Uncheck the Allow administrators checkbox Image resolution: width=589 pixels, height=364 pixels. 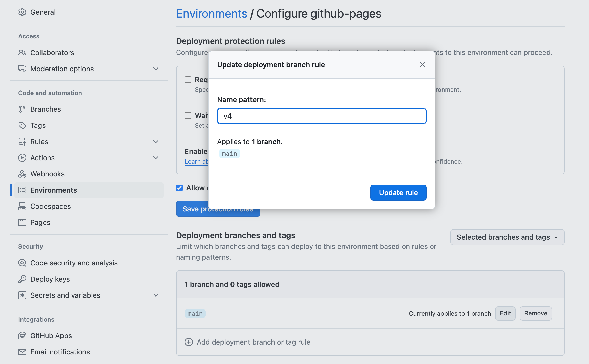click(179, 188)
